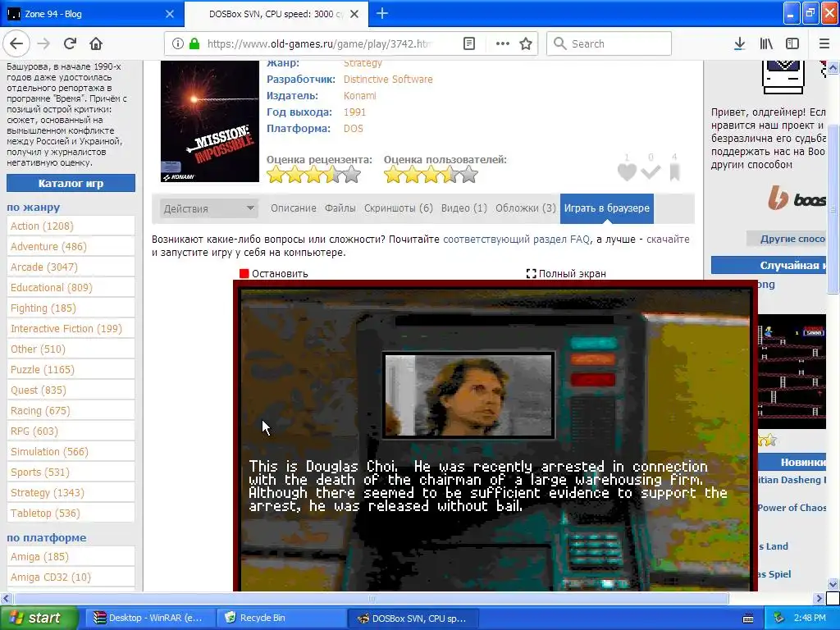This screenshot has height=630, width=840.
Task: Switch to Desktop - WinRAR taskbar item
Action: 149,619
